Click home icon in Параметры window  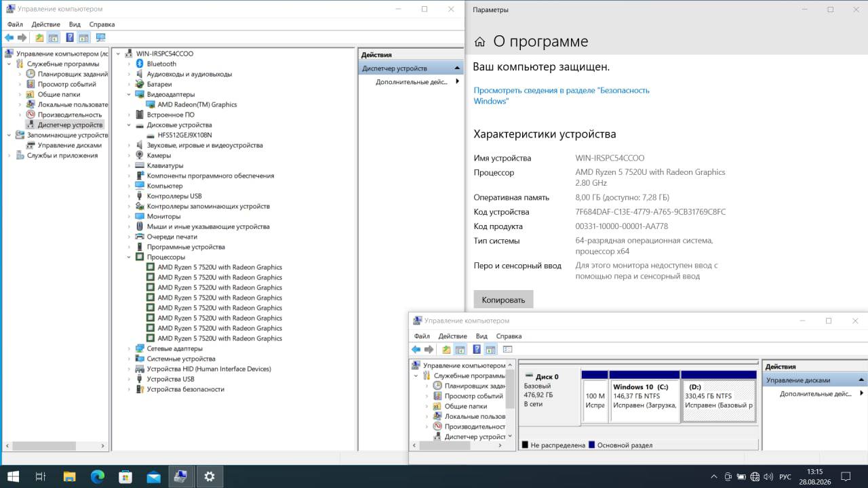(479, 42)
